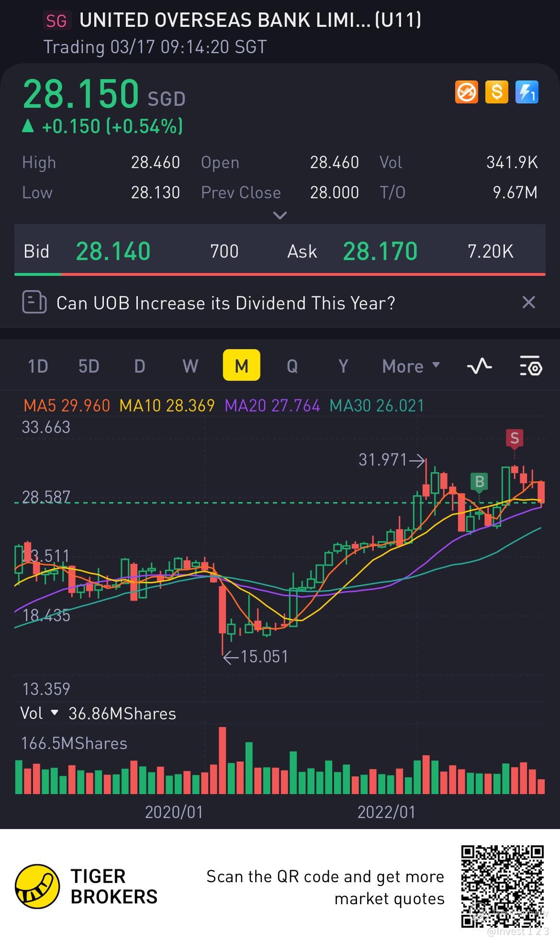The width and height of the screenshot is (560, 944).
Task: Tap the Low value 28.130
Action: point(156,193)
